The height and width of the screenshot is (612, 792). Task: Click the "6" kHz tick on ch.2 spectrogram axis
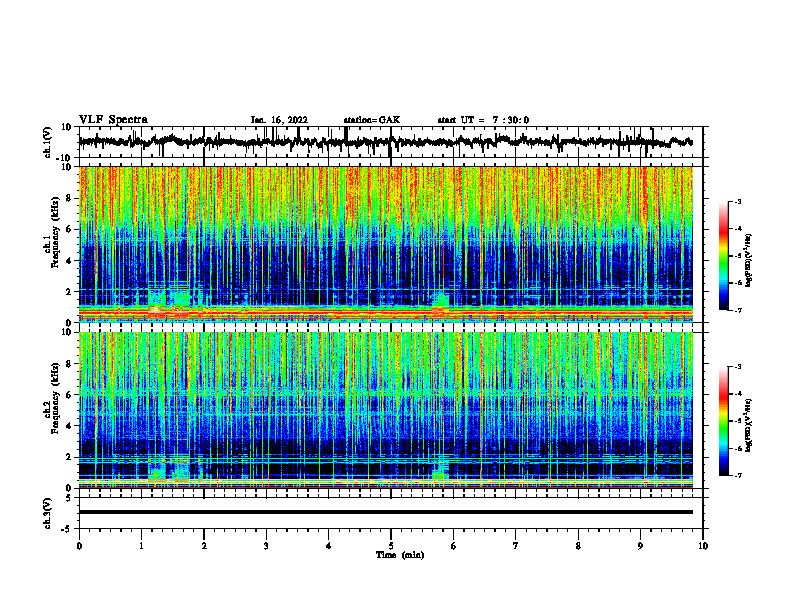[x=69, y=395]
